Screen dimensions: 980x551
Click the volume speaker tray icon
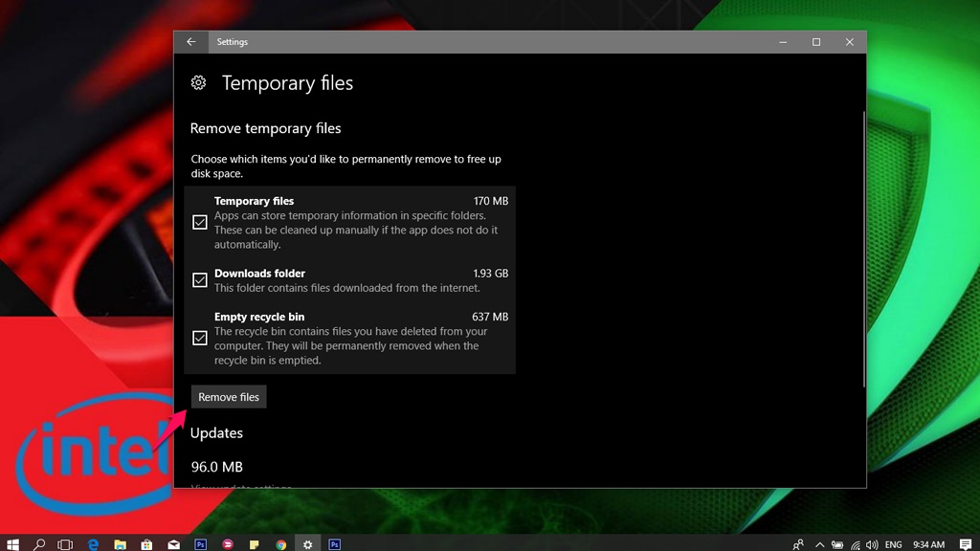pyautogui.click(x=872, y=544)
